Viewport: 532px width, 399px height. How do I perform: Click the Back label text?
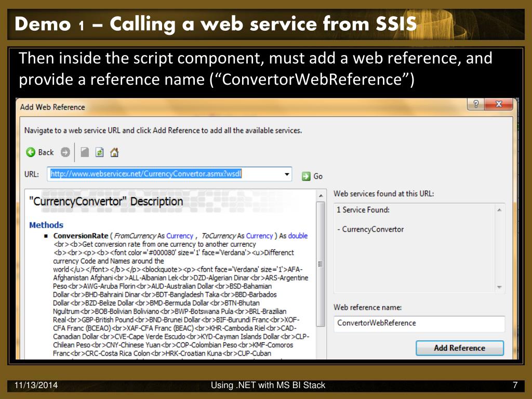(x=46, y=152)
